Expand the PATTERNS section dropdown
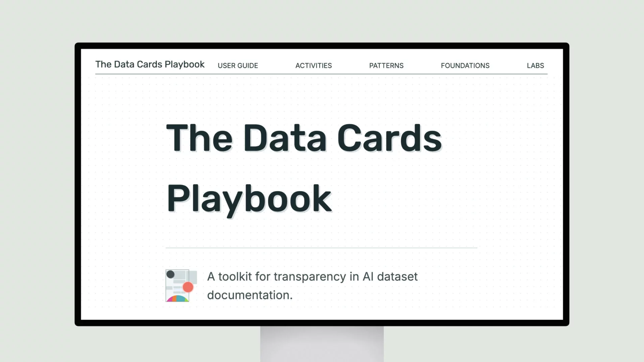The image size is (644, 362). (386, 65)
